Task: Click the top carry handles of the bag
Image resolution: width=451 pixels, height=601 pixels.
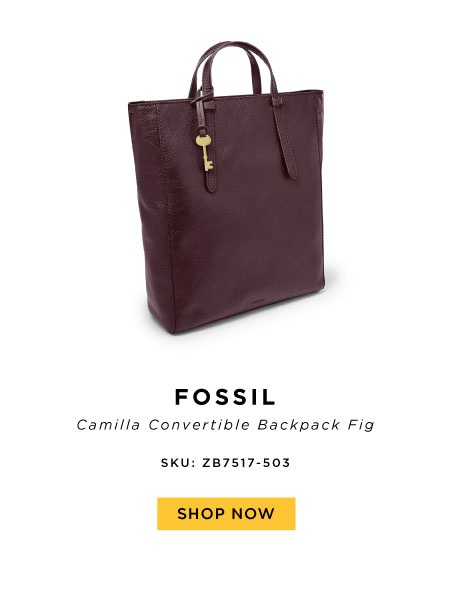Action: pos(233,67)
